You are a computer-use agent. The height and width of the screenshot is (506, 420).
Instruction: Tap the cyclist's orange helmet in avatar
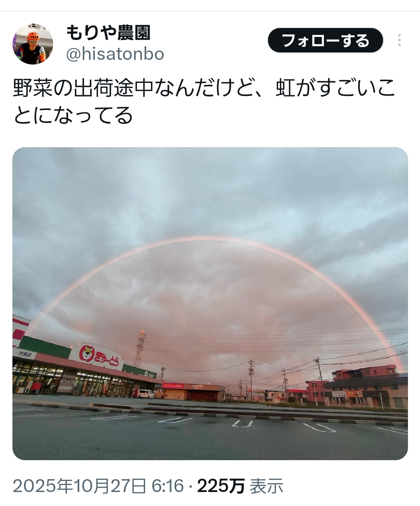point(33,36)
